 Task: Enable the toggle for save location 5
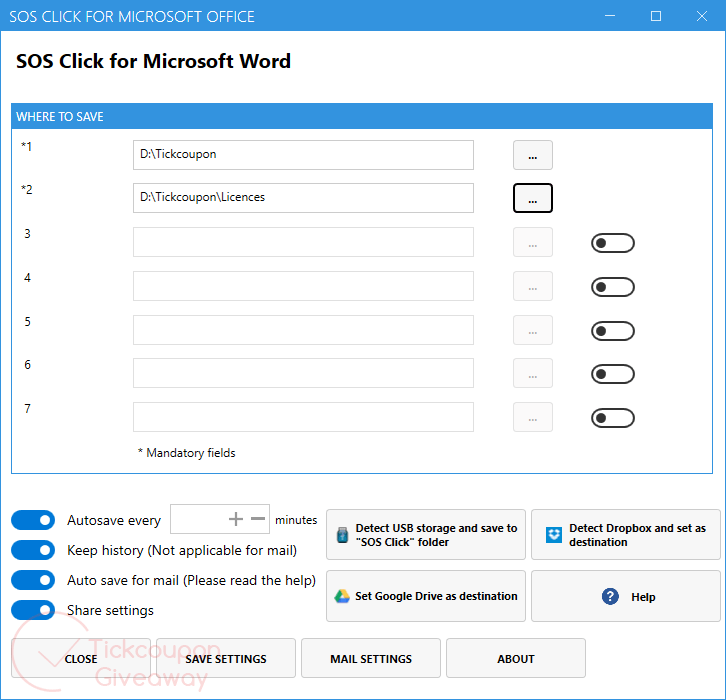(613, 331)
